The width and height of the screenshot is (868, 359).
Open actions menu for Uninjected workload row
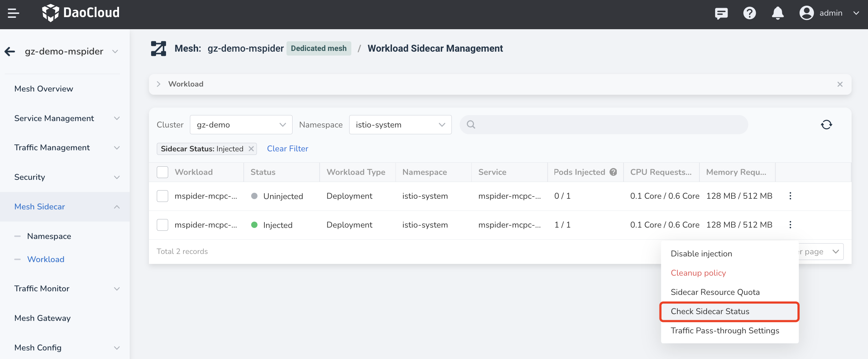tap(790, 196)
